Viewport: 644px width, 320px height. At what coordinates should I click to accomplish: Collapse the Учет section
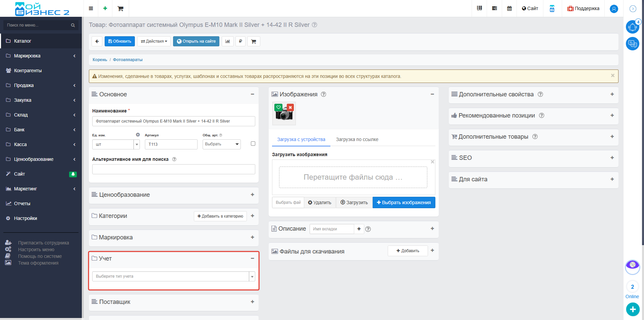[253, 259]
